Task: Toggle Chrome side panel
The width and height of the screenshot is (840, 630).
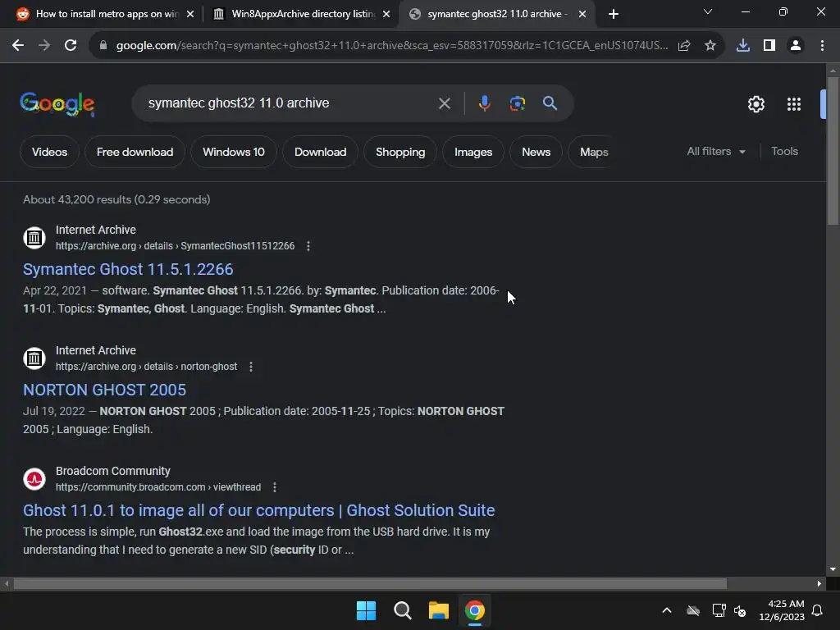Action: 769,46
